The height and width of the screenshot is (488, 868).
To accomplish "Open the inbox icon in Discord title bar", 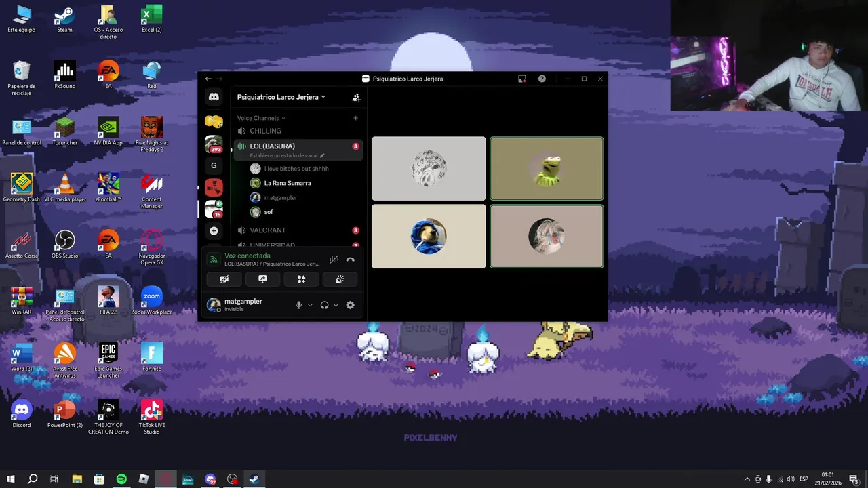I will pos(522,79).
